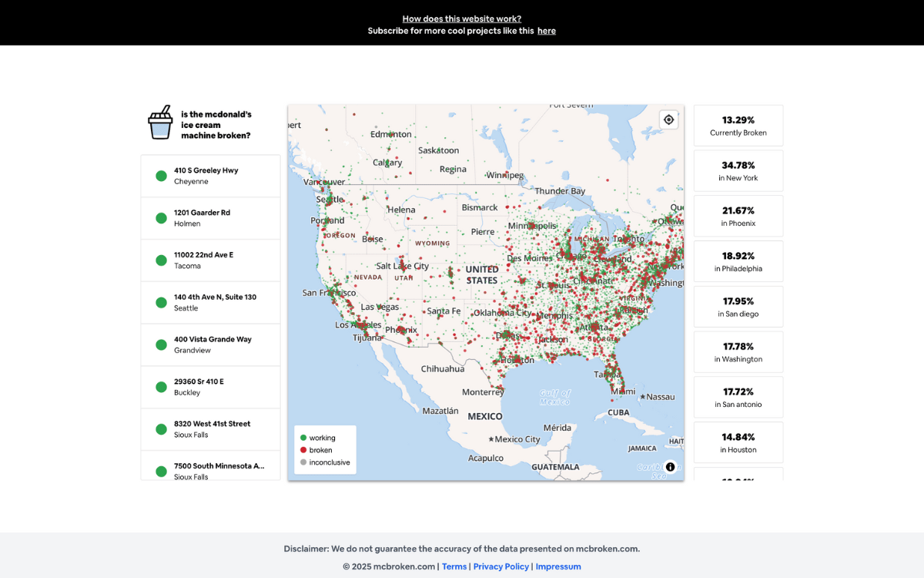Click the ice cream cup logo
924x578 pixels.
click(x=161, y=123)
